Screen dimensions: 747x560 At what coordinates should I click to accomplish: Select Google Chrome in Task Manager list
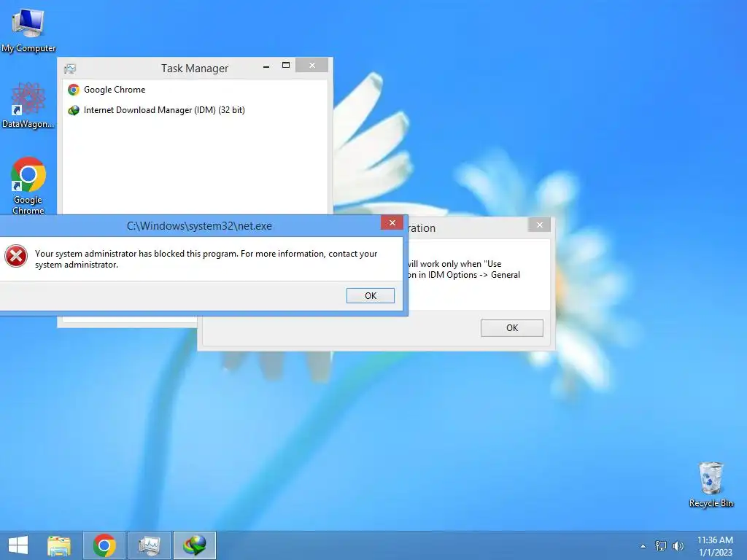195,90
